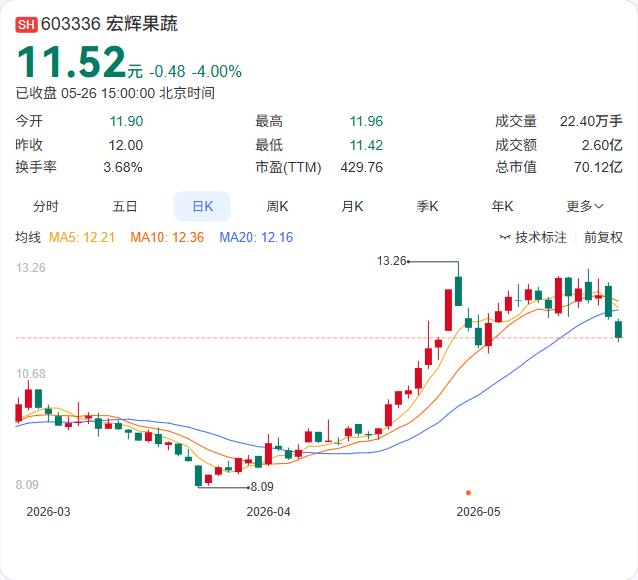Click the 2026-03 date axis label
This screenshot has height=580, width=638.
48,511
